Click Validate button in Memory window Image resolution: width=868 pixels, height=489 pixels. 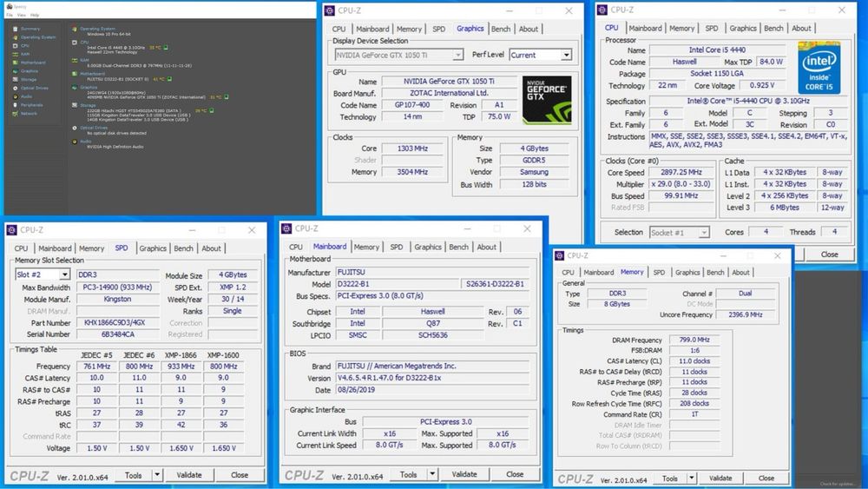(720, 478)
